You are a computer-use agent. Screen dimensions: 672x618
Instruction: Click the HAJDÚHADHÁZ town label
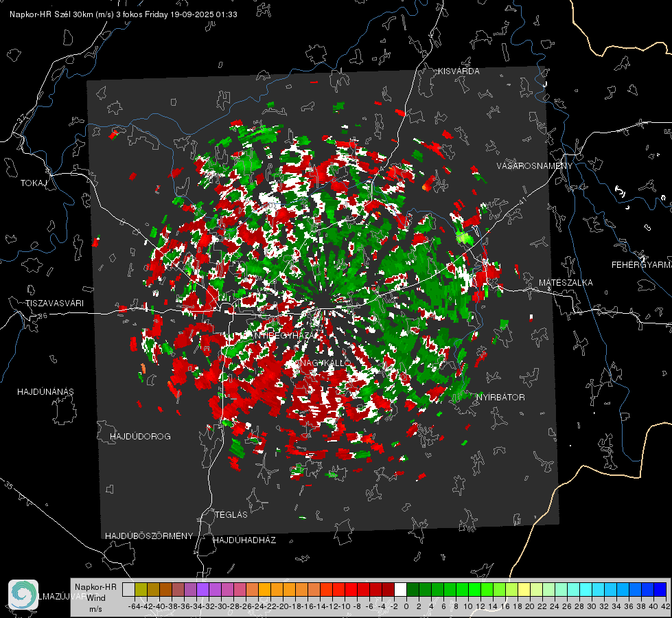[x=244, y=540]
